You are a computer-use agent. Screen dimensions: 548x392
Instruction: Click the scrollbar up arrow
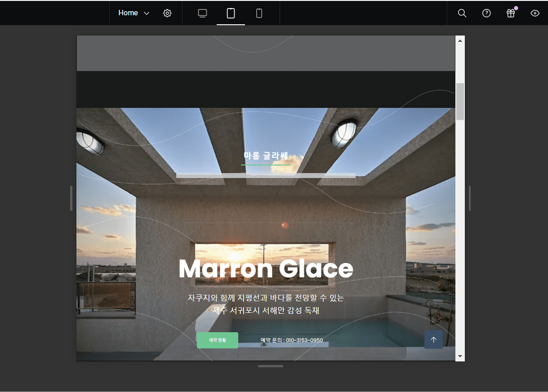(460, 41)
